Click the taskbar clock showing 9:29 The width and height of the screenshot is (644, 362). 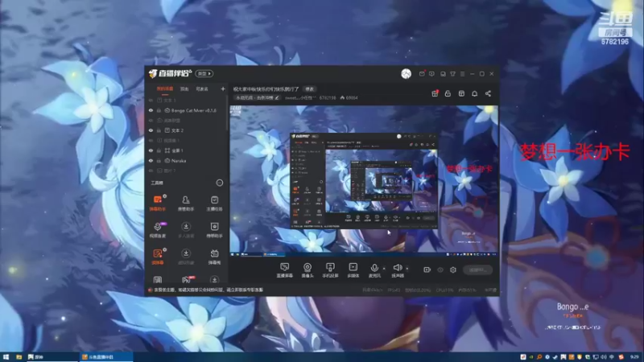click(x=634, y=357)
